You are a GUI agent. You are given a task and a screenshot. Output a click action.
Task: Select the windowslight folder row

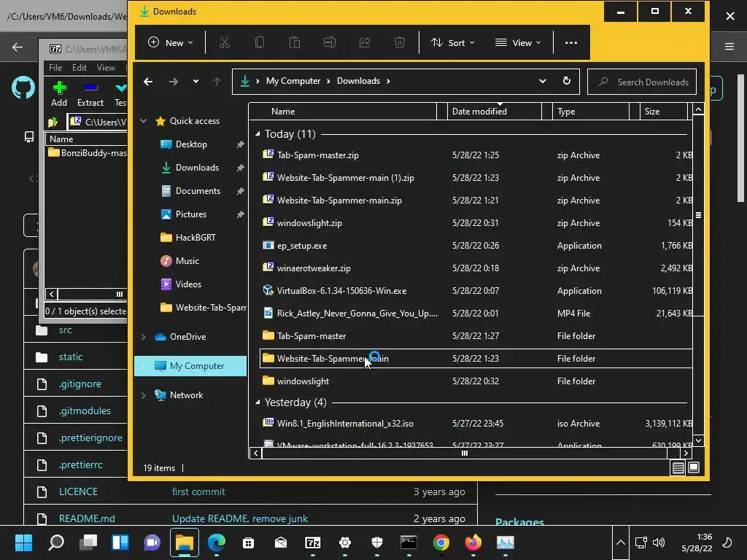[476, 381]
